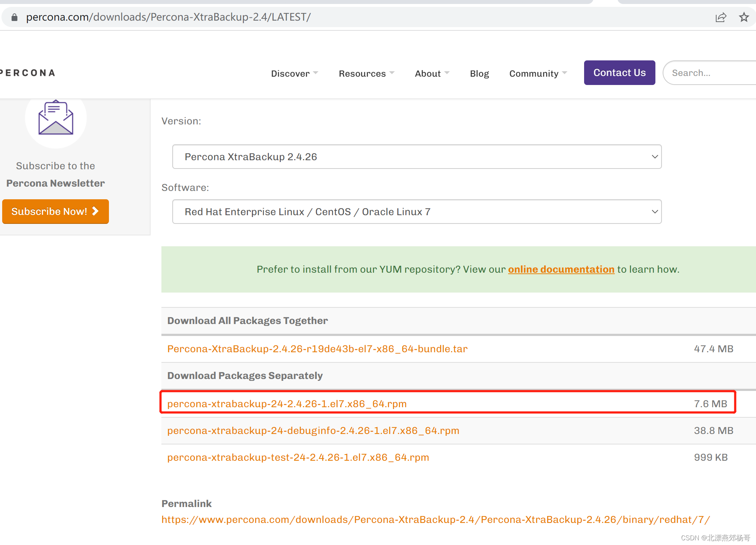Download the xtrabackup-24-debuginfo rpm package
The image size is (756, 545).
[313, 430]
